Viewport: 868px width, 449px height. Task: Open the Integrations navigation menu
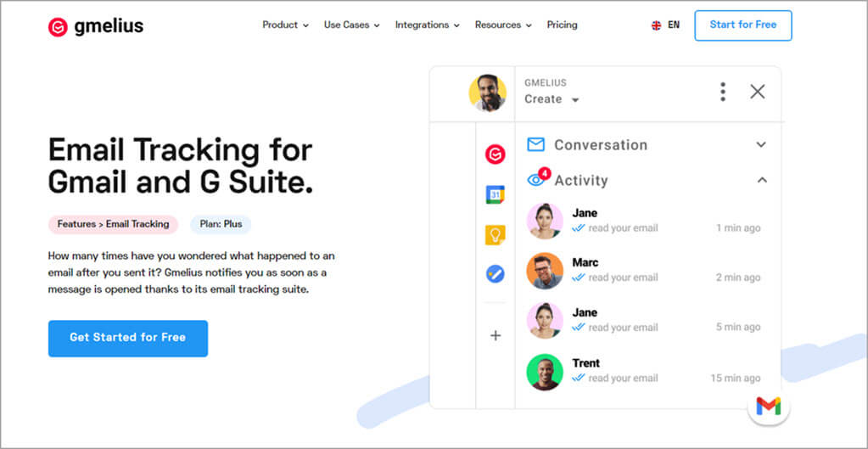[x=427, y=25]
